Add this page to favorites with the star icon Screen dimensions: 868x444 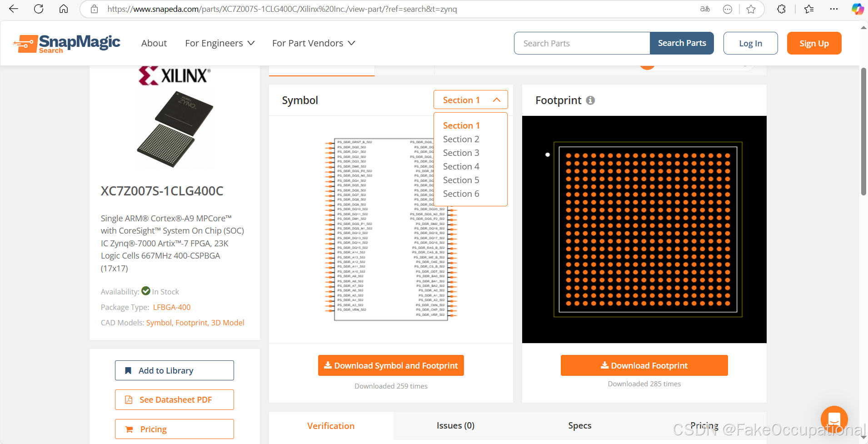[751, 9]
